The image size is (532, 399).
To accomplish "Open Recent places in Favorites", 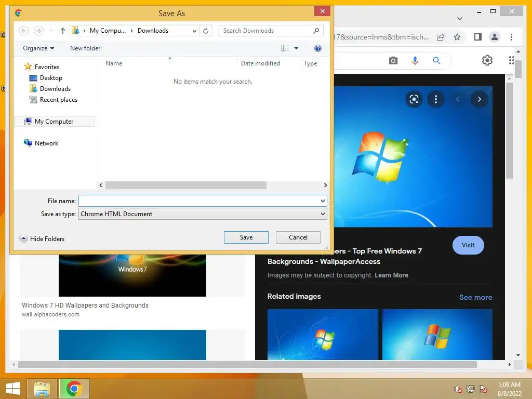I will [x=58, y=99].
